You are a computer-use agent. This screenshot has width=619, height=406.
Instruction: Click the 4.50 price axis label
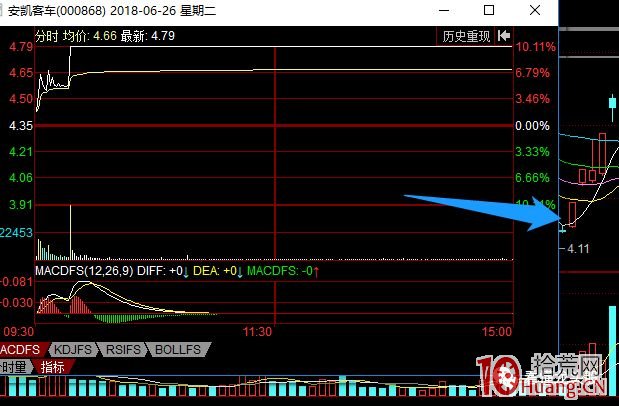(21, 99)
